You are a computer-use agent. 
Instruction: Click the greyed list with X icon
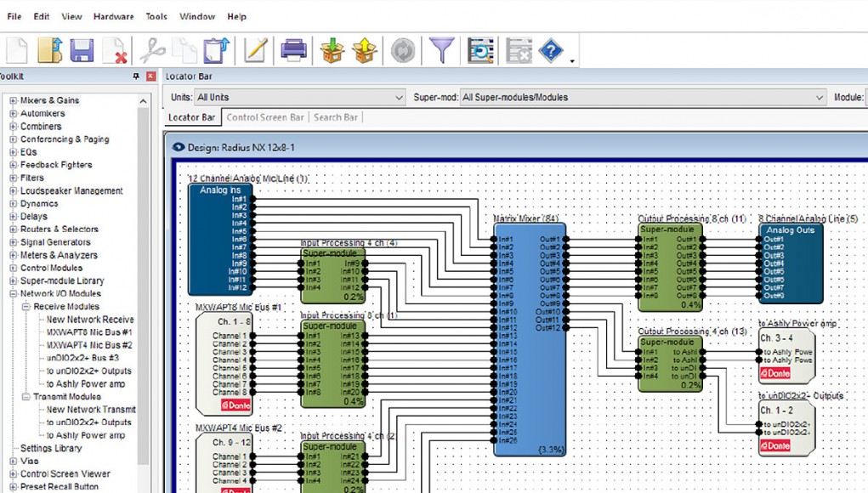[x=519, y=50]
